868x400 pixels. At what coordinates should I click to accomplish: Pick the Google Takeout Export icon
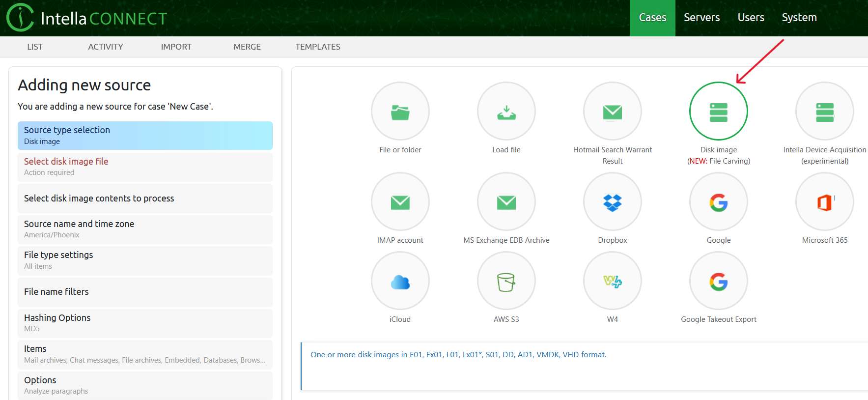(718, 281)
